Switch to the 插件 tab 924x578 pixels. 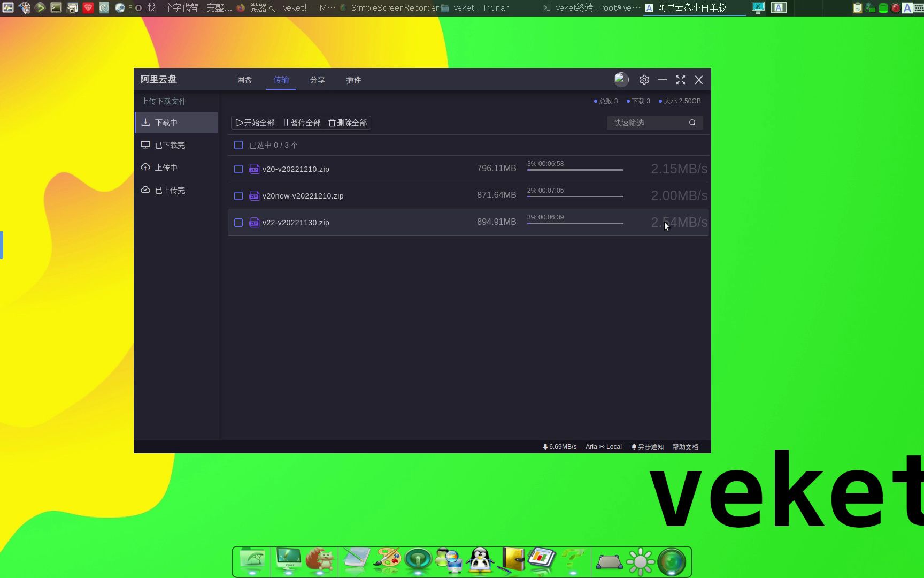click(x=353, y=80)
